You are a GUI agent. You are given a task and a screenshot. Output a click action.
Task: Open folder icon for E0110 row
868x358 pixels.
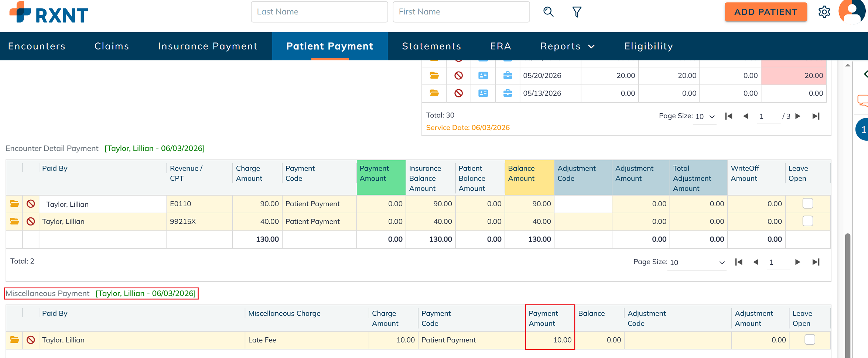14,204
